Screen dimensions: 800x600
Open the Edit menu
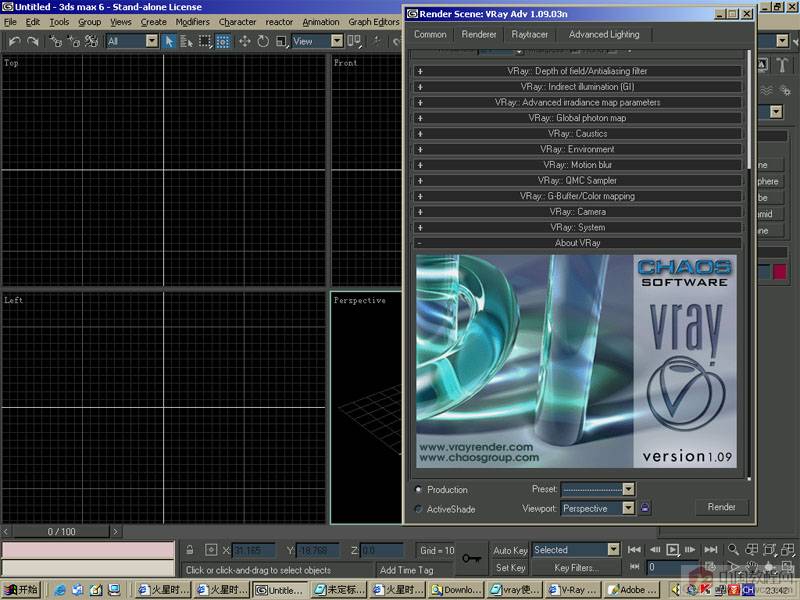tap(33, 22)
